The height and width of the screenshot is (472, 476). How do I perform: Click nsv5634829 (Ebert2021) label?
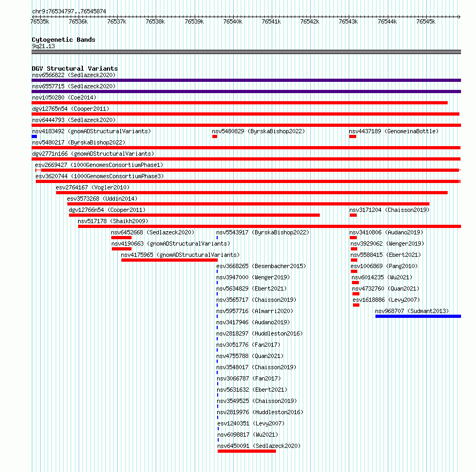251,288
